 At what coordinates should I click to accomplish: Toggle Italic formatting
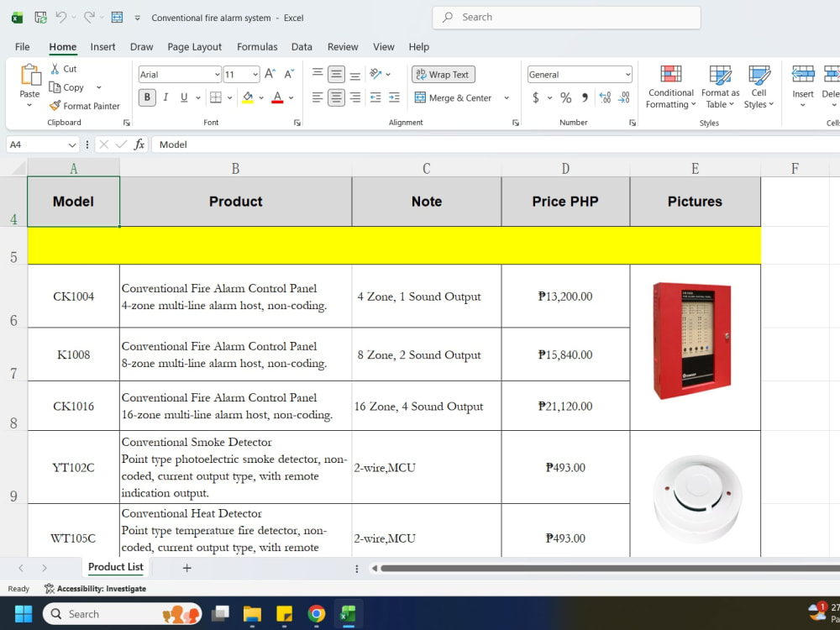coord(165,97)
